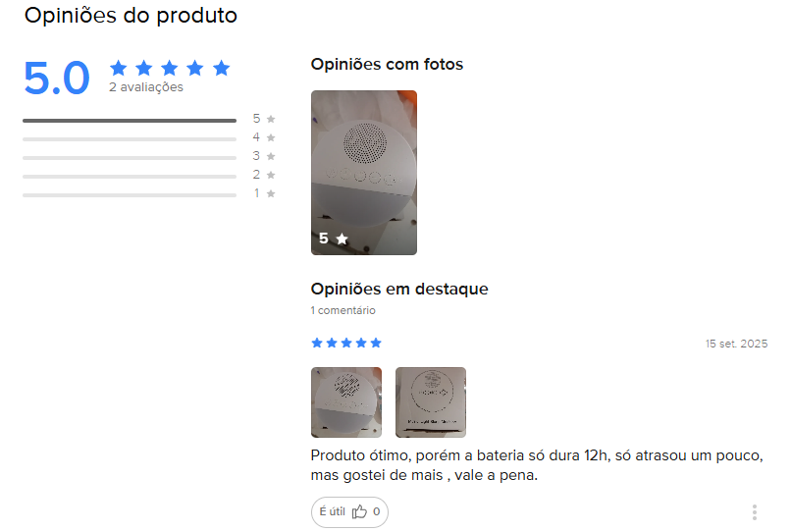The height and width of the screenshot is (532, 791).
Task: Click the thumbs-up icon on É útil
Action: click(x=359, y=511)
